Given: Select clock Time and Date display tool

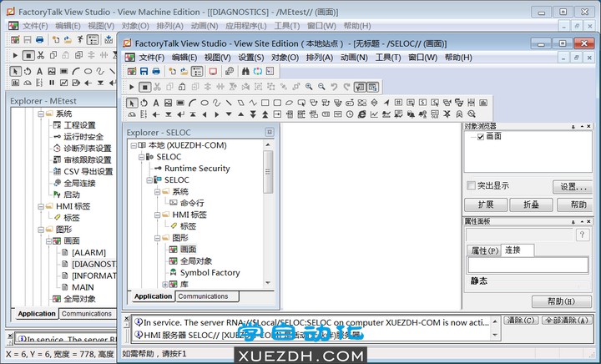Looking at the screenshot, I should coord(350,114).
